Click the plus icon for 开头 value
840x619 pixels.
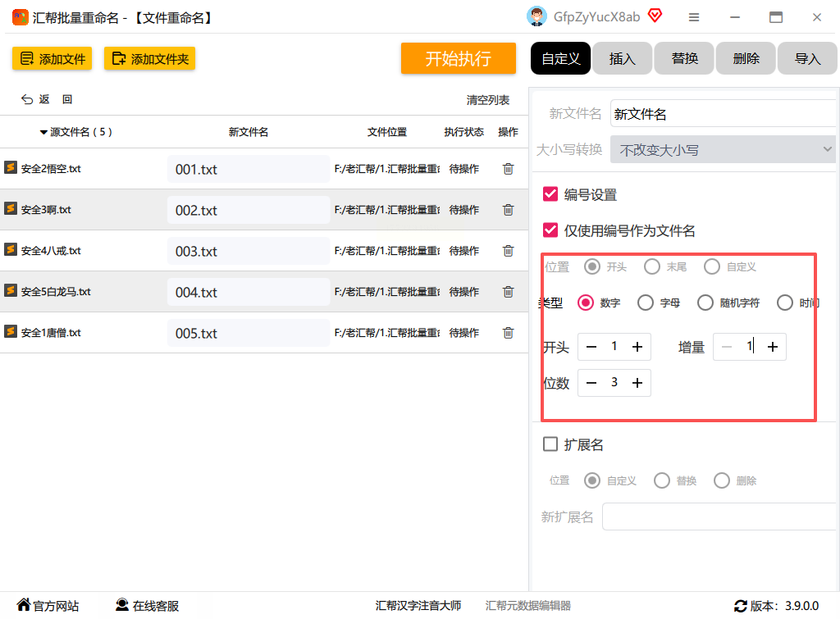point(637,347)
